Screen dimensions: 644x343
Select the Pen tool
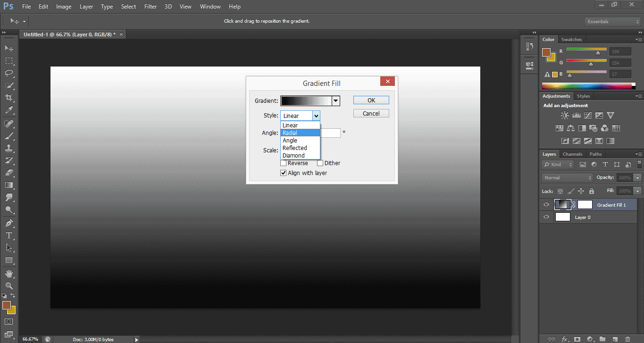9,223
